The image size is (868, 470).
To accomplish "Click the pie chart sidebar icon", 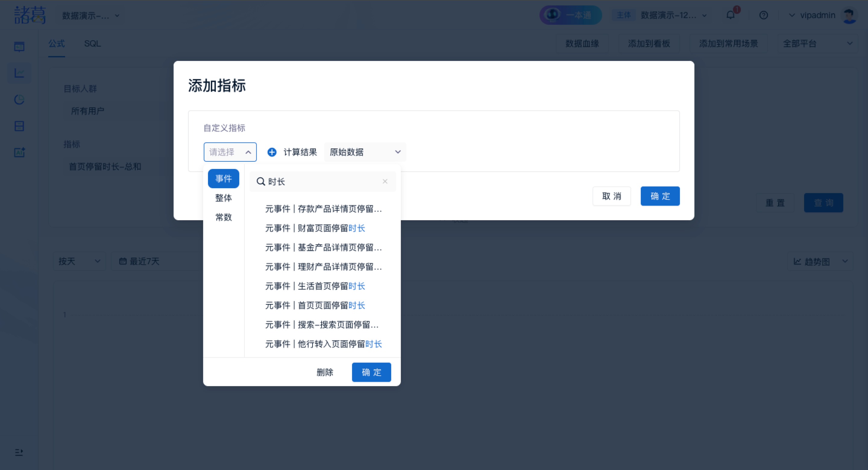I will 19,100.
